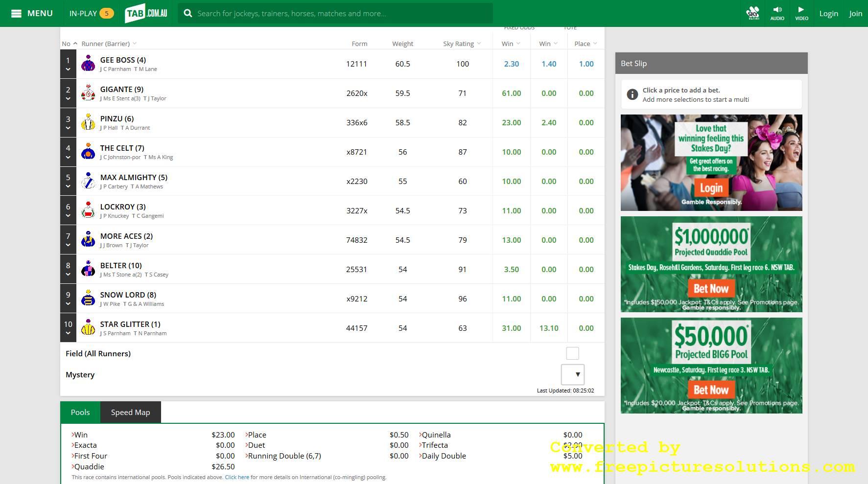Expand runner 7 More Aces details
This screenshot has height=484, width=868.
point(68,245)
